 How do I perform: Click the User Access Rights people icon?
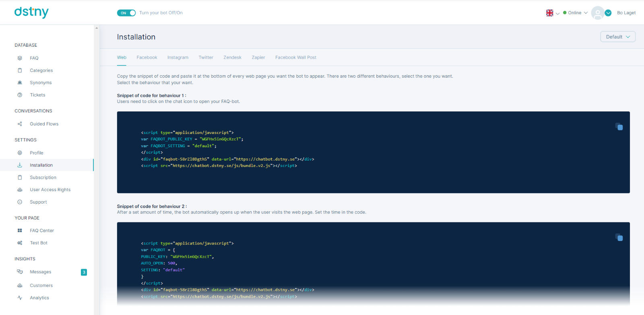pyautogui.click(x=20, y=189)
